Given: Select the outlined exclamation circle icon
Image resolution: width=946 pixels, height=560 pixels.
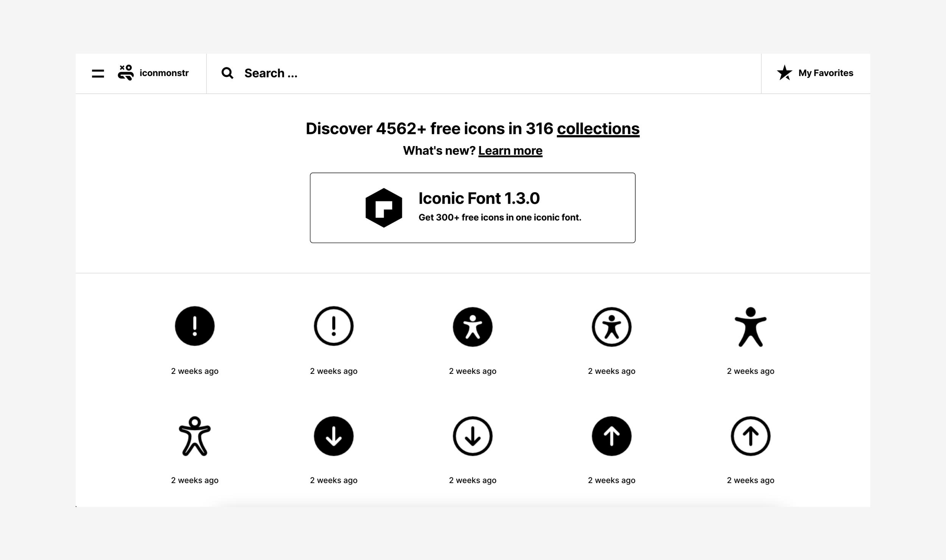Looking at the screenshot, I should tap(333, 326).
